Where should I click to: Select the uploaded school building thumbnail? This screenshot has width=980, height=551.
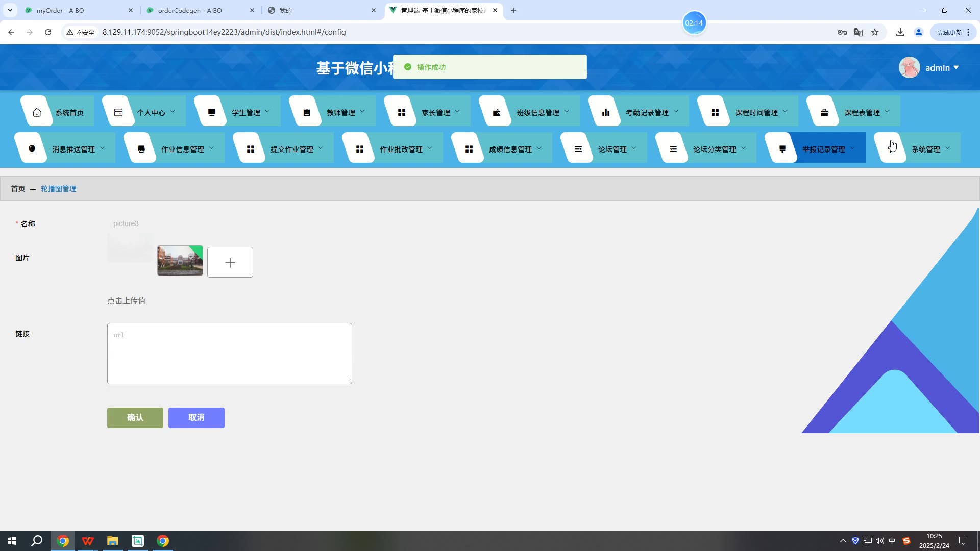tap(180, 261)
